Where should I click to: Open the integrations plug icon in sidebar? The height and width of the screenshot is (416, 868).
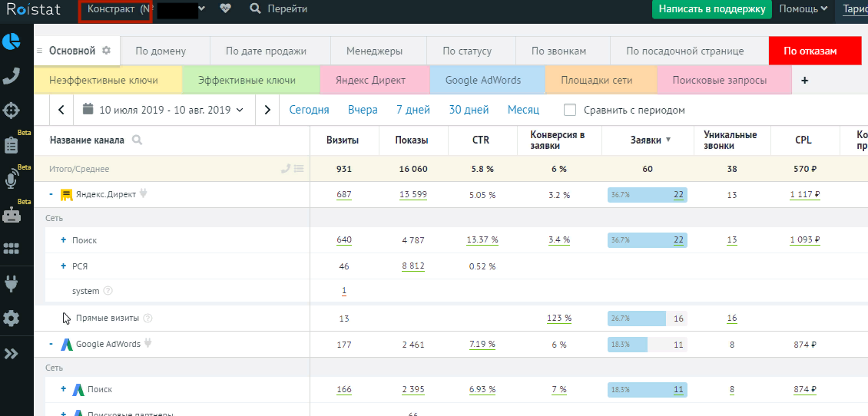click(12, 284)
